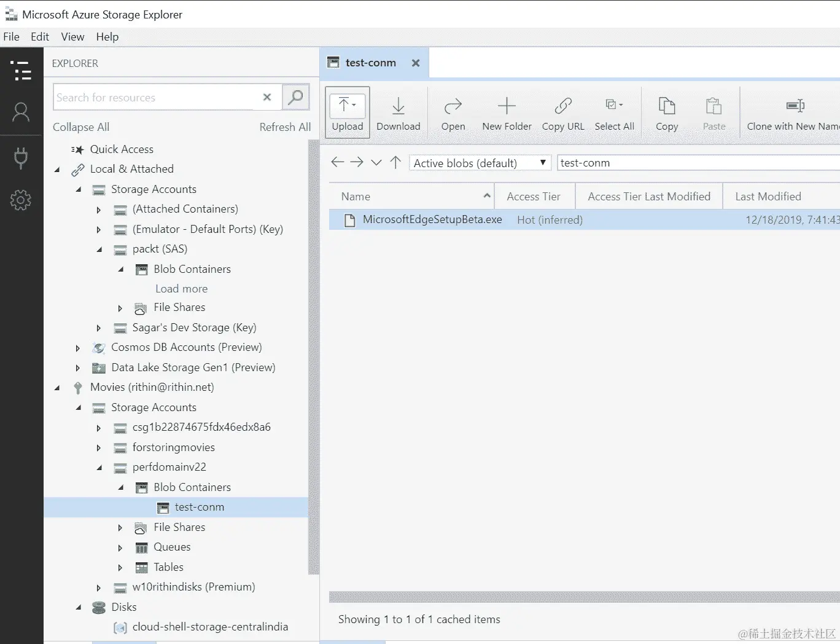840x644 pixels.
Task: Open the View menu
Action: (x=72, y=37)
